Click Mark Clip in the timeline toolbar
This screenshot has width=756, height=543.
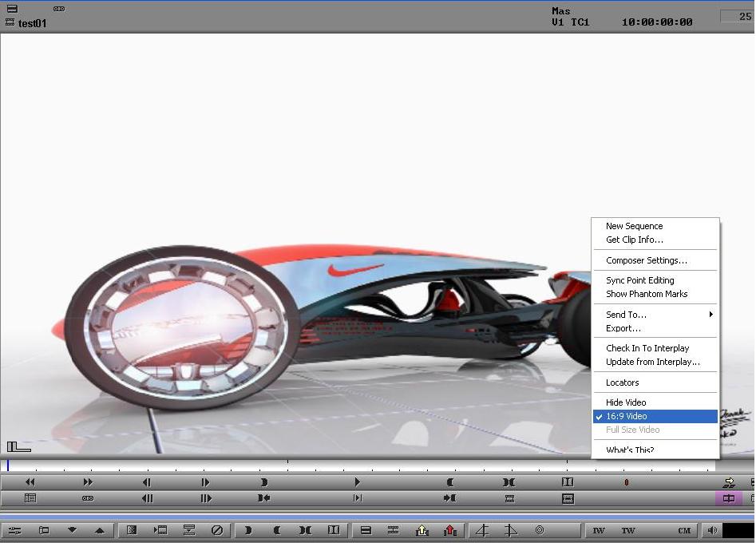(305, 530)
